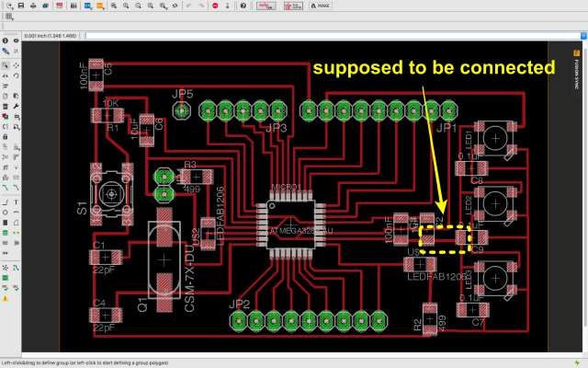Select the Rotate tool
Screen dimensions: 588x368
[x=17, y=75]
